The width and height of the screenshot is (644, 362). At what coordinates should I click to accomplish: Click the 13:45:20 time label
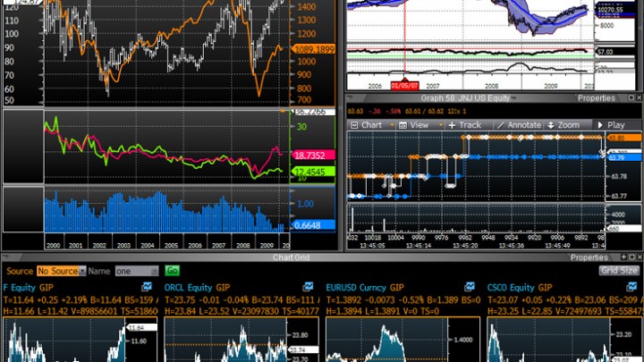[465, 246]
